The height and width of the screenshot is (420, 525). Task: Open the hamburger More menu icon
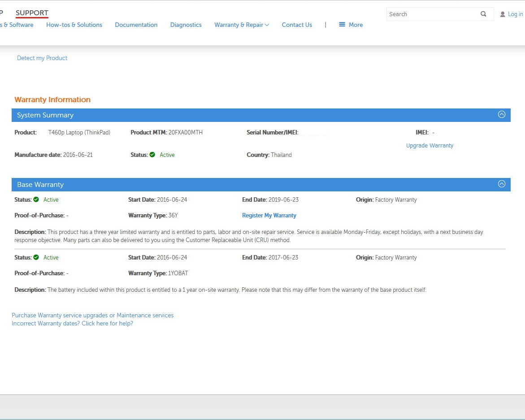342,25
